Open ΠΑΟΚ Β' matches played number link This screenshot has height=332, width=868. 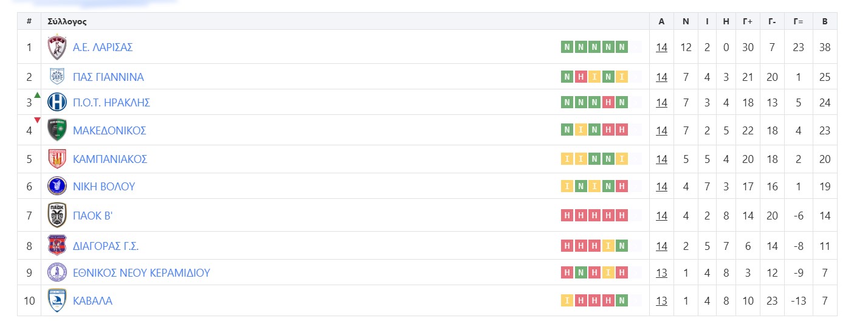coord(661,215)
